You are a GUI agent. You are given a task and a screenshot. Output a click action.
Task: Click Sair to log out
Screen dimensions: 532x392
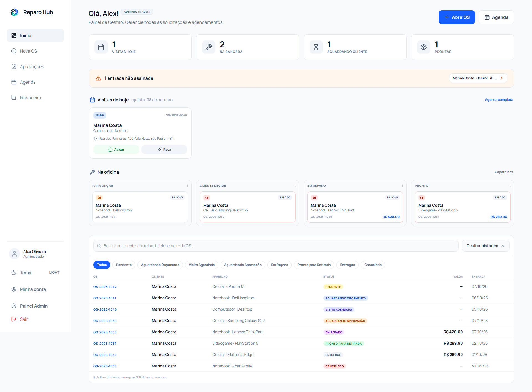[35, 319]
